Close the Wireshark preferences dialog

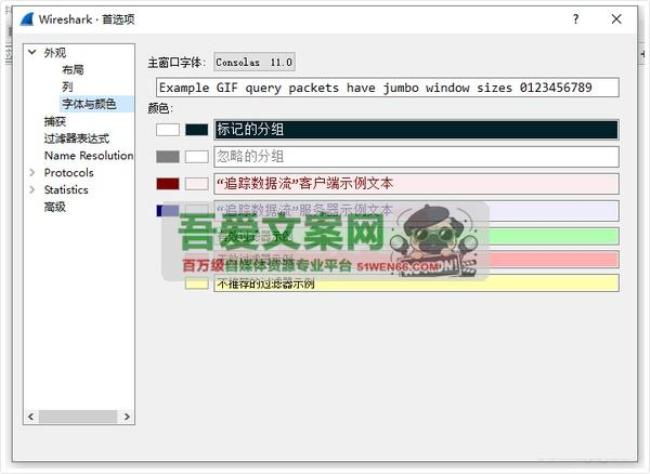[x=616, y=19]
